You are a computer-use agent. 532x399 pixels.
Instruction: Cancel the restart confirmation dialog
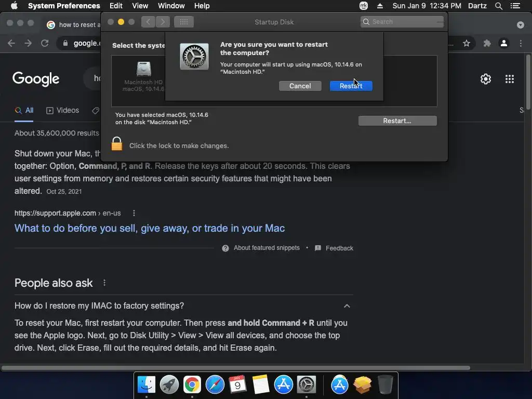[300, 86]
